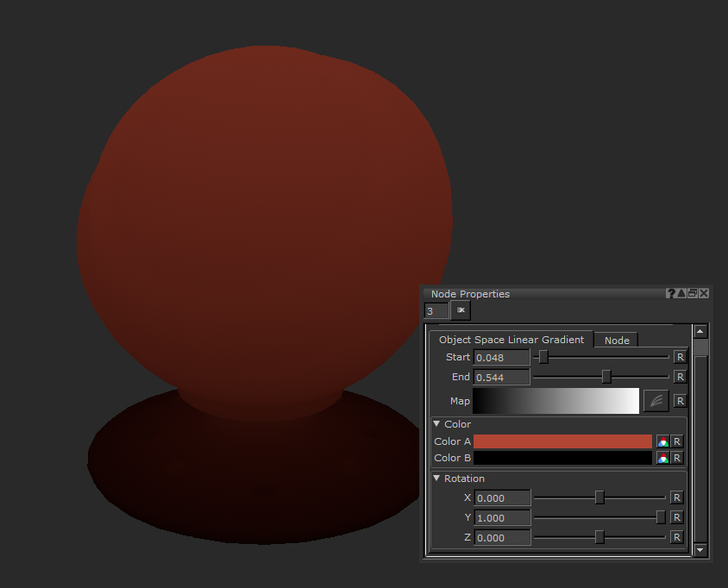Click the Color B black swatch
The image size is (728, 588).
click(562, 458)
